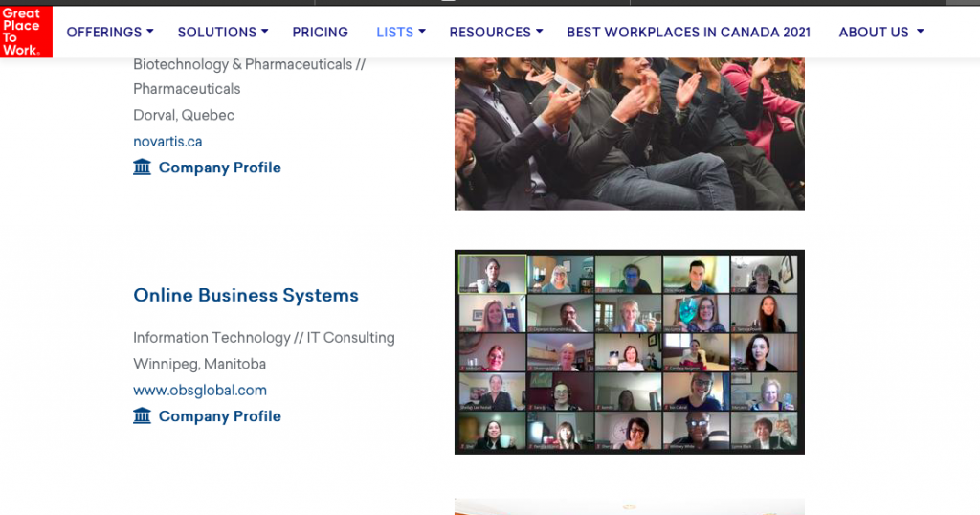This screenshot has width=980, height=515.
Task: Click the Online Business Systems heading
Action: [x=246, y=295]
